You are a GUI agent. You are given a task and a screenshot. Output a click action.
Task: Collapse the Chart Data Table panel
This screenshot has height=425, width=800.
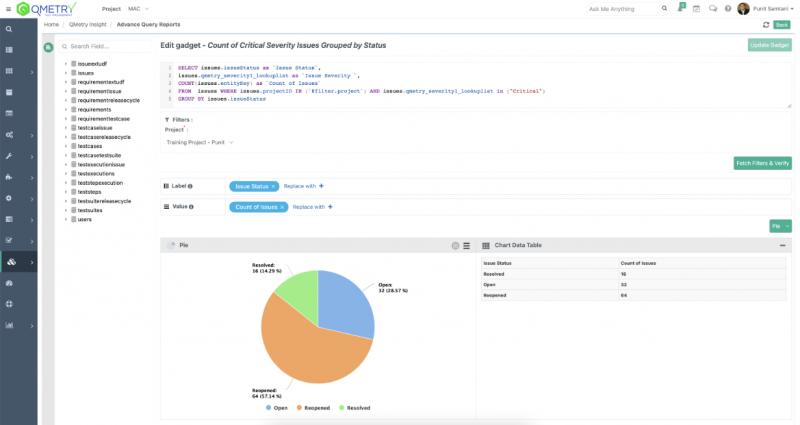783,245
